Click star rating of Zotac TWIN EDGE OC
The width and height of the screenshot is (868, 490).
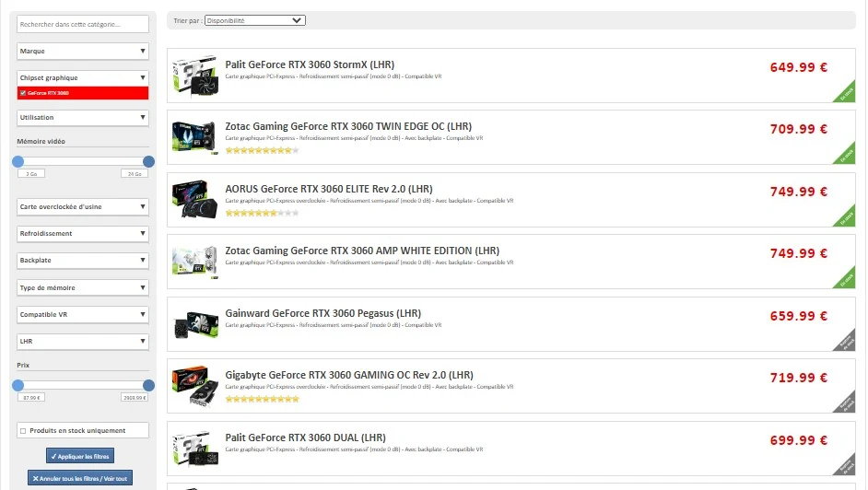click(x=262, y=150)
